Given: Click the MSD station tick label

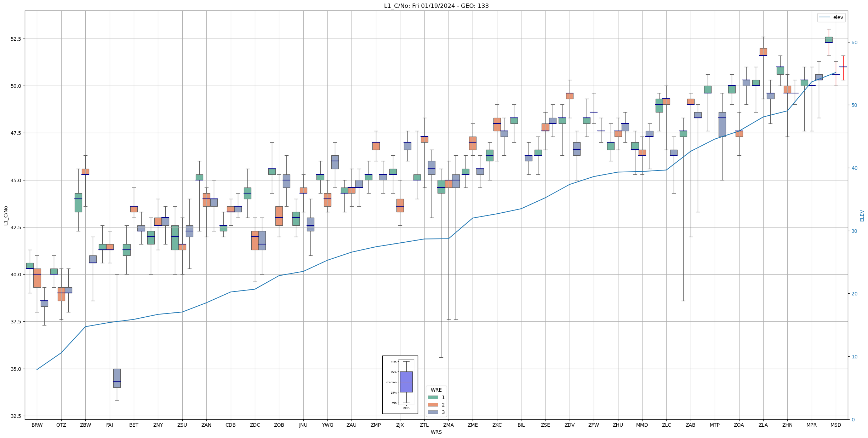Looking at the screenshot, I should [835, 425].
